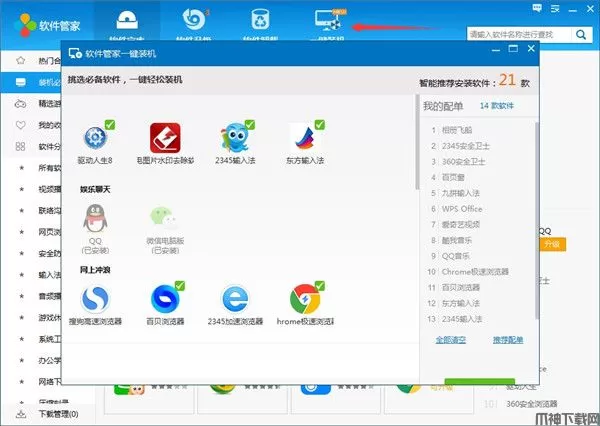Select the highlighted 装机必备 sidebar tab
Image resolution: width=600 pixels, height=426 pixels.
[x=31, y=82]
